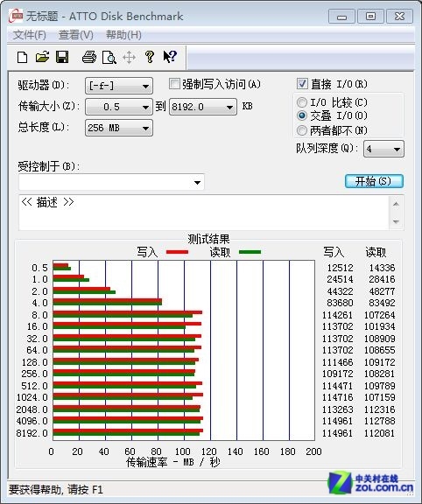422x504 pixels.
Task: Maximize the ATTO Disk Benchmark window
Action: click(370, 17)
